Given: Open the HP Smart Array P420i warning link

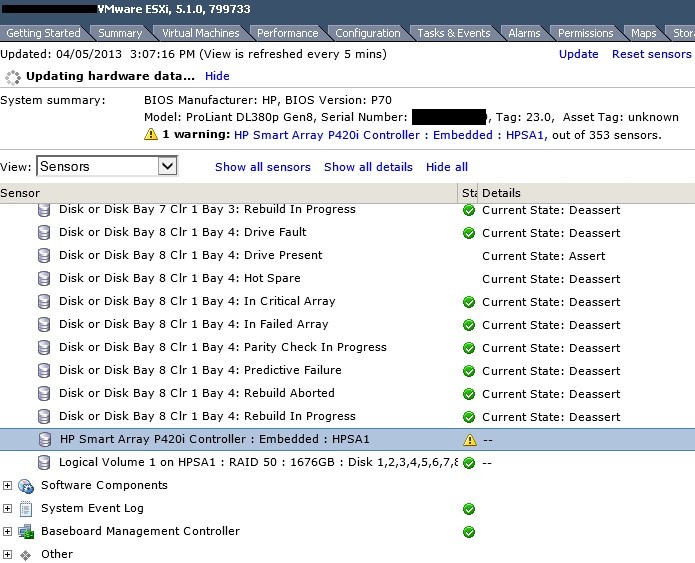Looking at the screenshot, I should (390, 135).
